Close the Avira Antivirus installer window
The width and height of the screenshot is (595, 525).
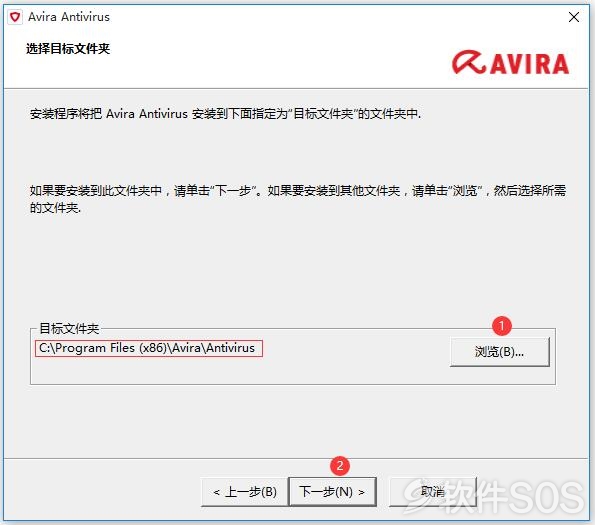coord(574,17)
